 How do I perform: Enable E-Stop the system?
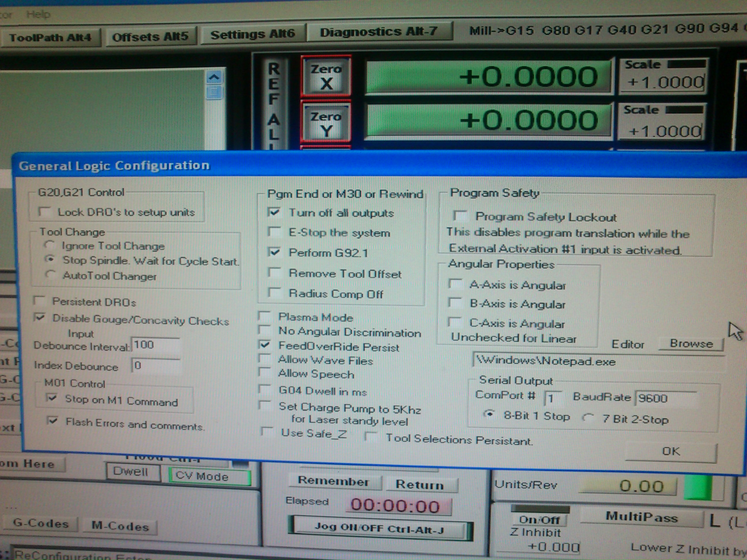[274, 232]
